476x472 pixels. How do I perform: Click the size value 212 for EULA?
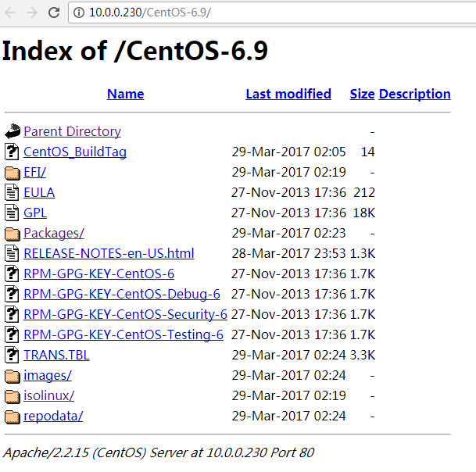pos(364,192)
